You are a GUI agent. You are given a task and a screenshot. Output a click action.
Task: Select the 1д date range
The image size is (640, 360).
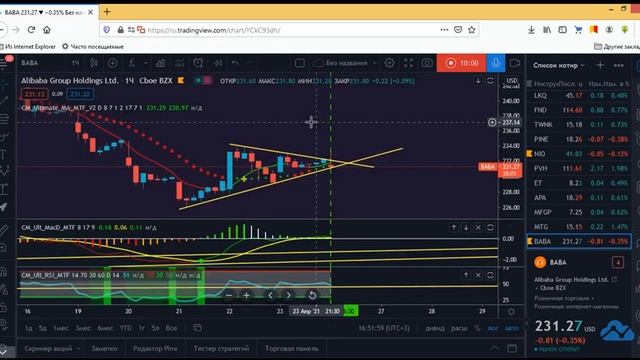29,328
